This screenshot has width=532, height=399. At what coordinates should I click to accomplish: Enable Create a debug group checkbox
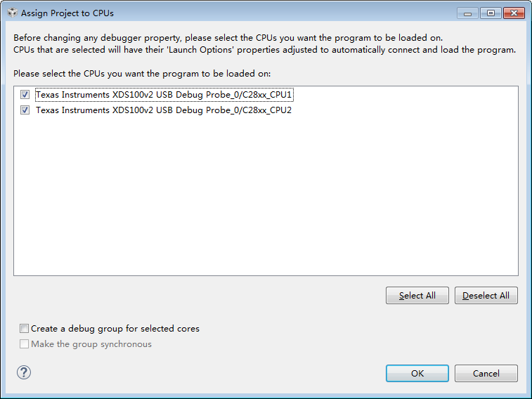tap(25, 329)
